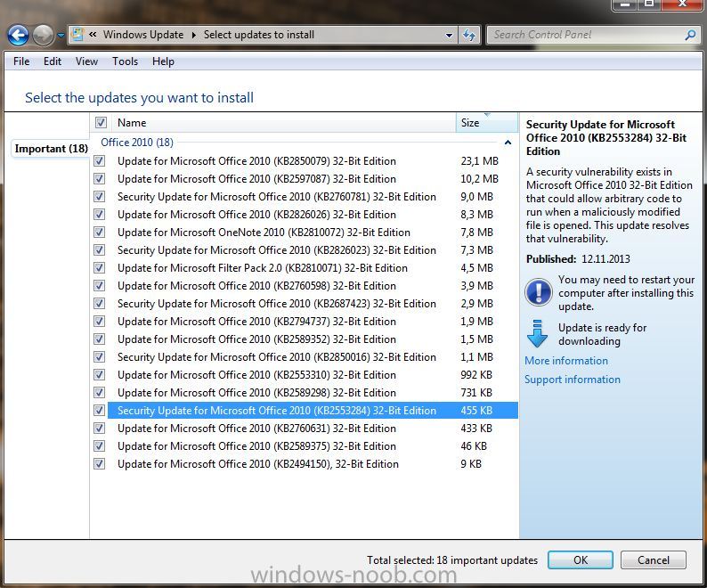Uncheck Filter Pack KB2810071 checkbox
This screenshot has width=707, height=588.
[x=99, y=268]
